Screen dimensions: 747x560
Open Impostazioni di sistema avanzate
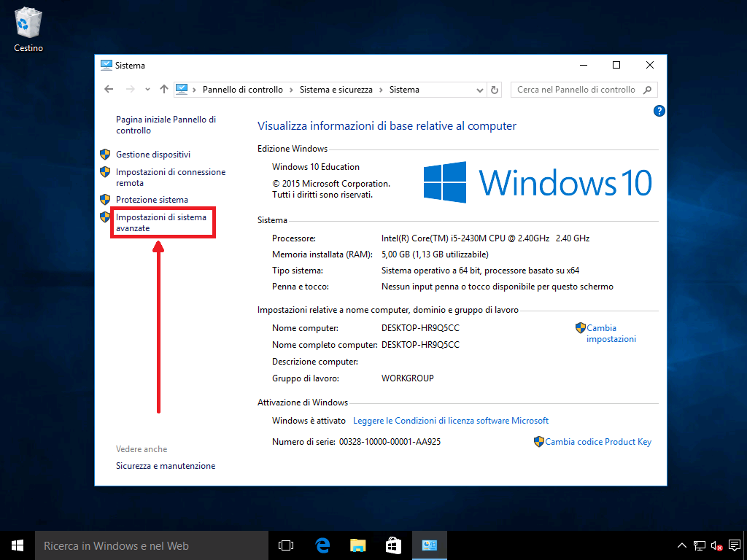pyautogui.click(x=161, y=222)
